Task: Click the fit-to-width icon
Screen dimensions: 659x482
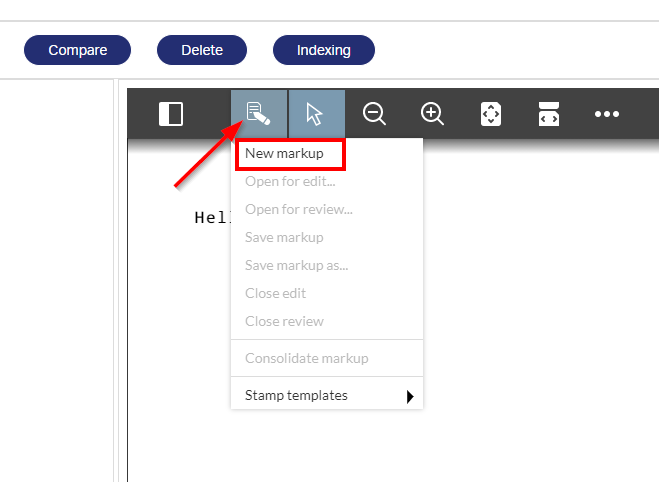Action: [x=548, y=114]
